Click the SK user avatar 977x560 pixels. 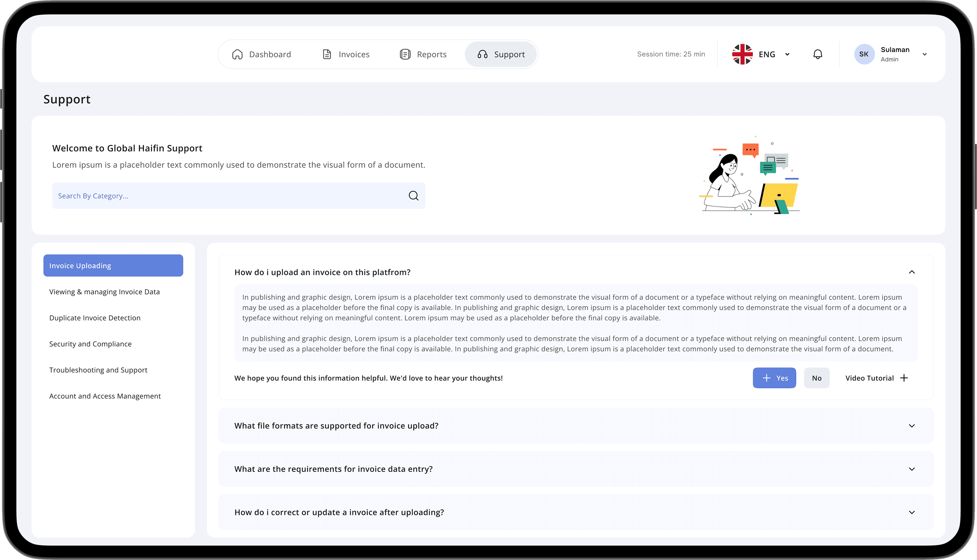[x=864, y=54]
